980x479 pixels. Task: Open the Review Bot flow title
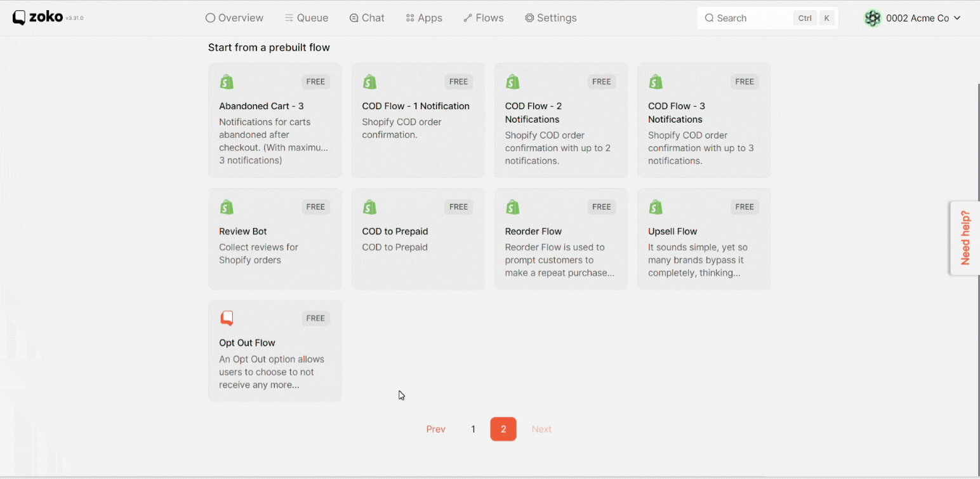(x=243, y=231)
